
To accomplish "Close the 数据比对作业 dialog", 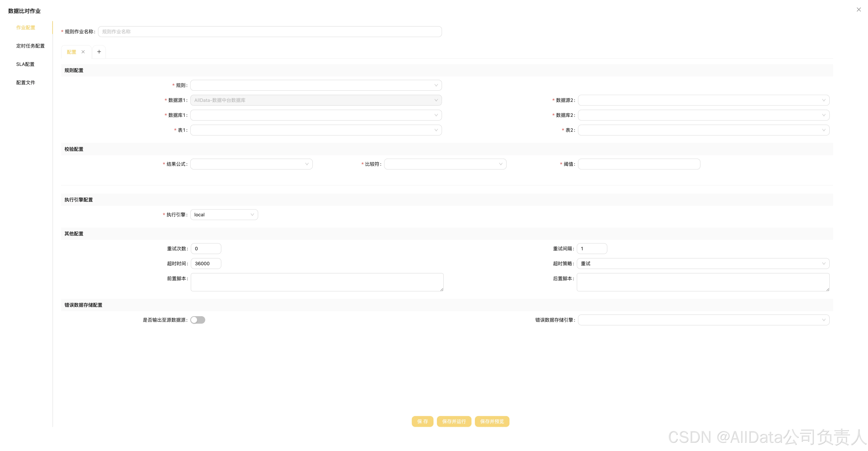I will pyautogui.click(x=859, y=10).
